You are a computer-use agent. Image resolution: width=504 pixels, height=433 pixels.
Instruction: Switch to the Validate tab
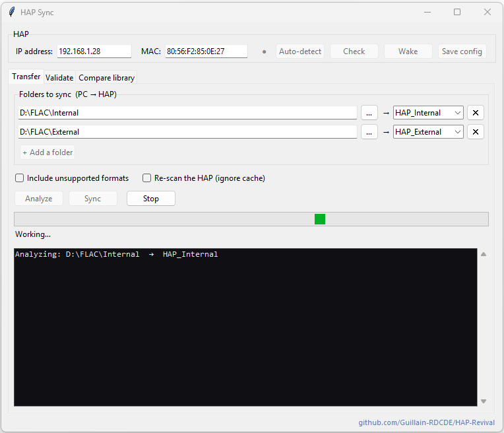click(x=59, y=78)
